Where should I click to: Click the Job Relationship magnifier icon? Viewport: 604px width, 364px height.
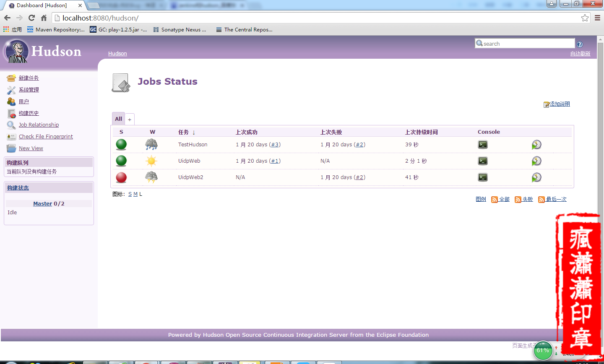pos(11,125)
